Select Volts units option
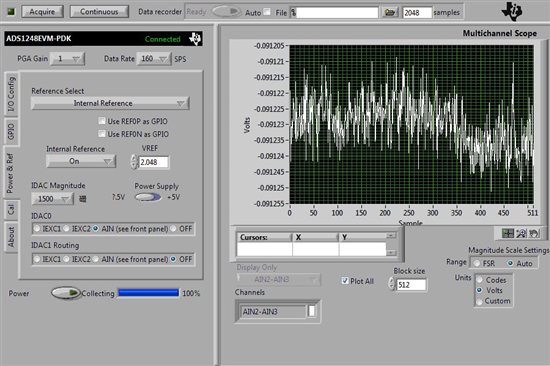The image size is (550, 366). coord(479,290)
